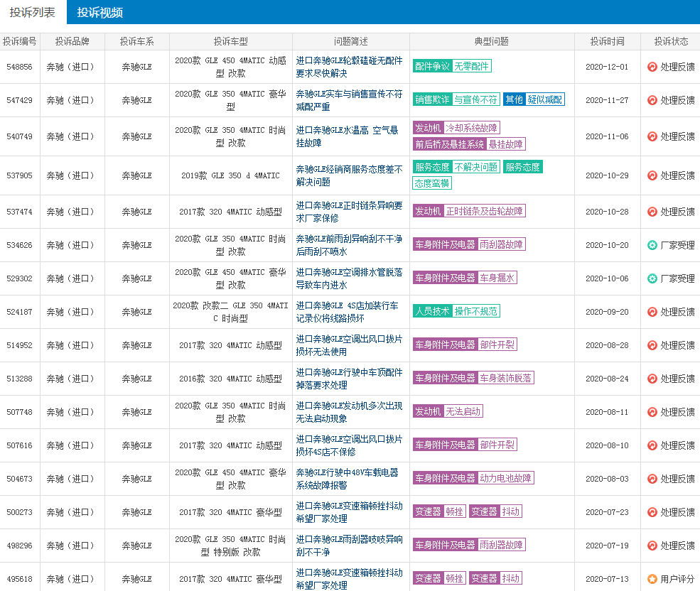Click the 车身漏水 tag
The width and height of the screenshot is (700, 591).
click(x=497, y=278)
